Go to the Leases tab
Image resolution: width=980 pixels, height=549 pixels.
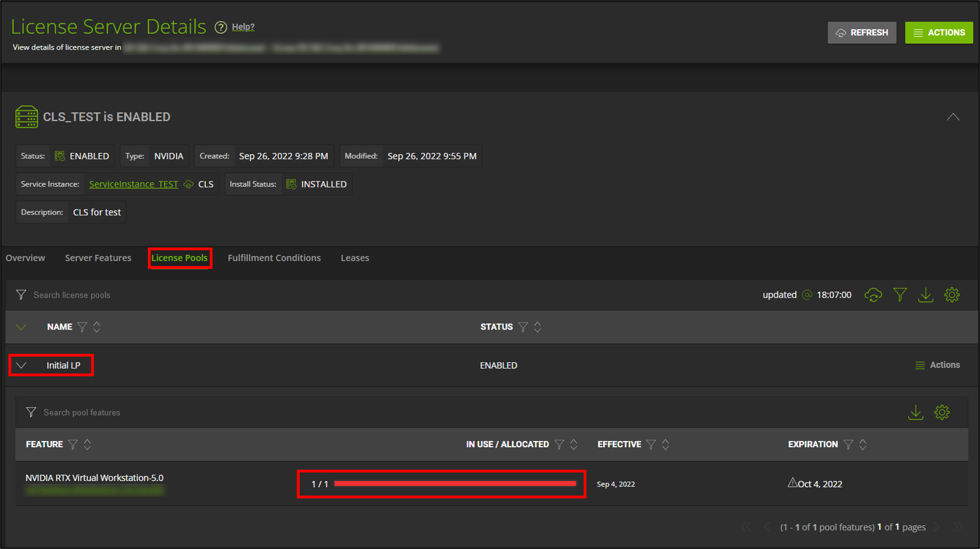[x=355, y=258]
